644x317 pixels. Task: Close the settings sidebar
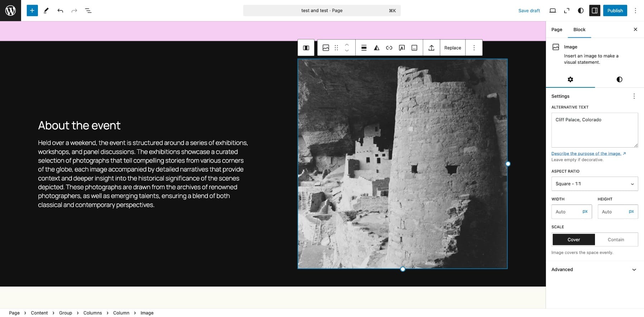635,29
